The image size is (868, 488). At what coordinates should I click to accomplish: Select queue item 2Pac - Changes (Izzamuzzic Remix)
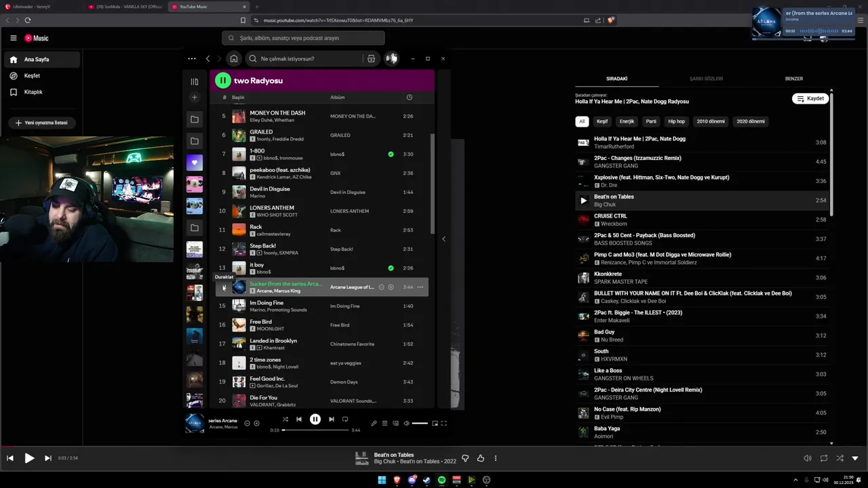702,162
